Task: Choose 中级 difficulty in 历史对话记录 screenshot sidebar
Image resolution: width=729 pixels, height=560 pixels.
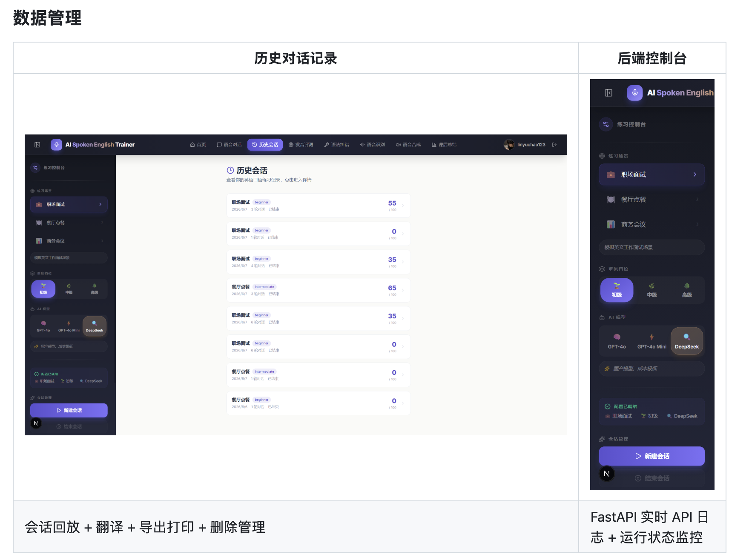Action: (69, 289)
